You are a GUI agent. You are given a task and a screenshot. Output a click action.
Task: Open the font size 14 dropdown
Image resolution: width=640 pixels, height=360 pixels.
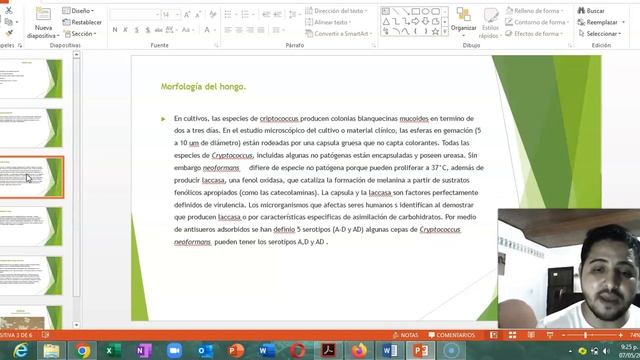click(x=178, y=15)
